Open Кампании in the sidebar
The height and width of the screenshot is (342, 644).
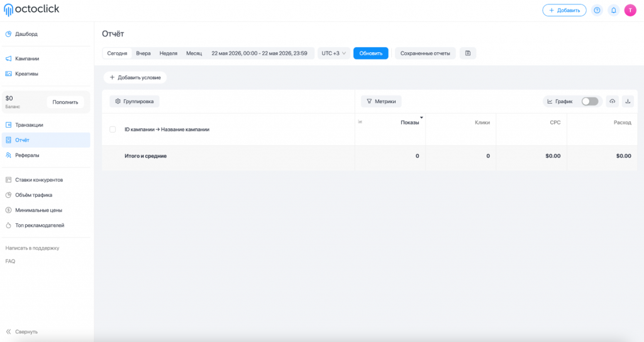click(x=46, y=58)
